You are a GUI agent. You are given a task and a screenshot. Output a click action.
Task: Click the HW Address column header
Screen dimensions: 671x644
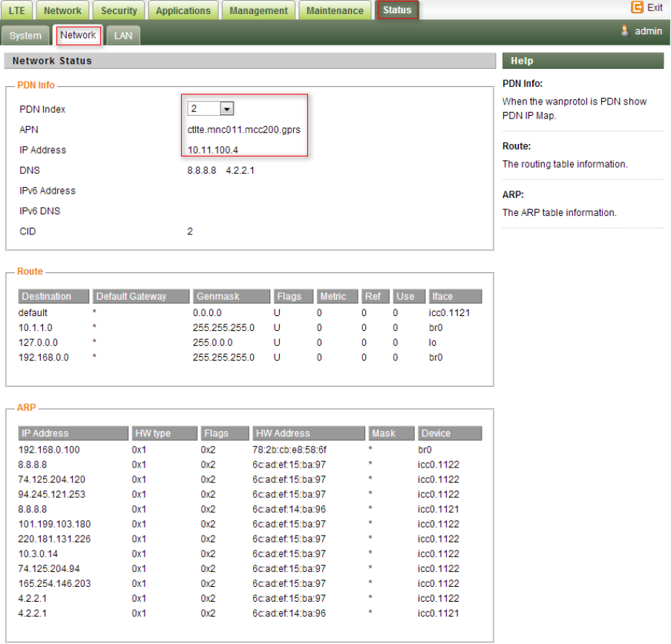[309, 433]
